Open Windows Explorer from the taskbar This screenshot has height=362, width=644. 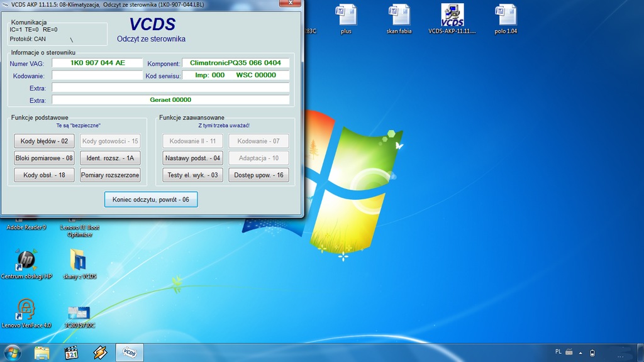42,353
